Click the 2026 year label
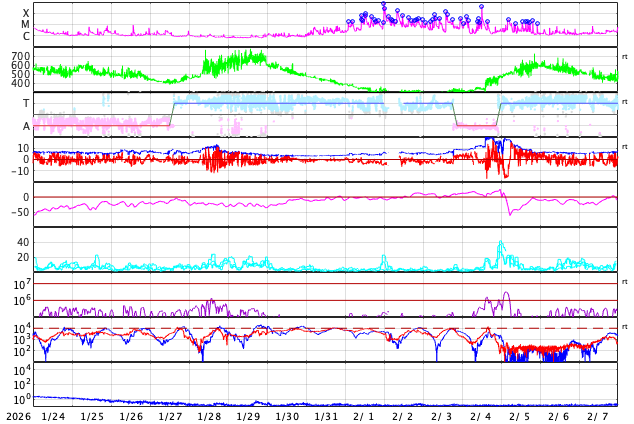 16,416
